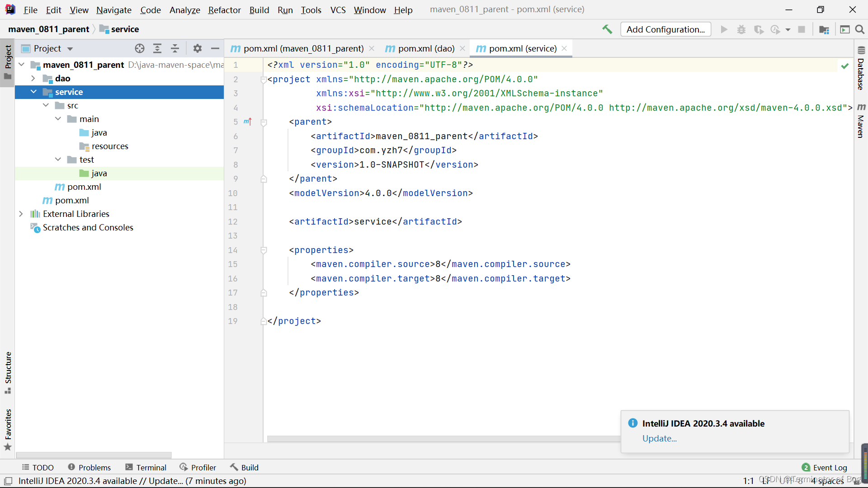Close pom.xml (dao) tab
The height and width of the screenshot is (488, 868).
point(462,48)
